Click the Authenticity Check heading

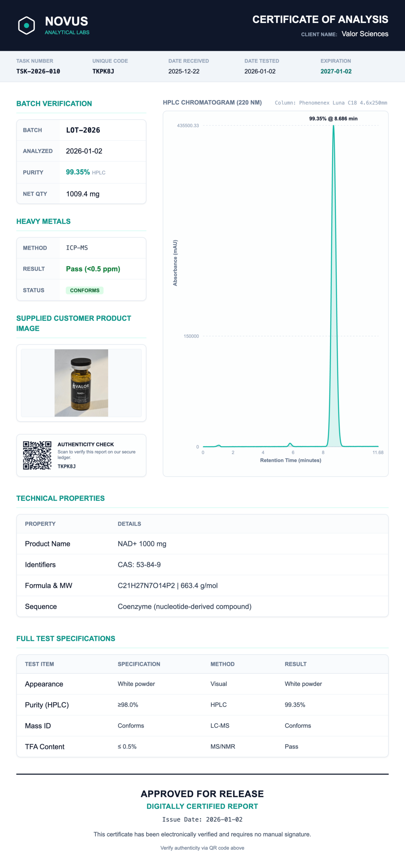coord(85,444)
